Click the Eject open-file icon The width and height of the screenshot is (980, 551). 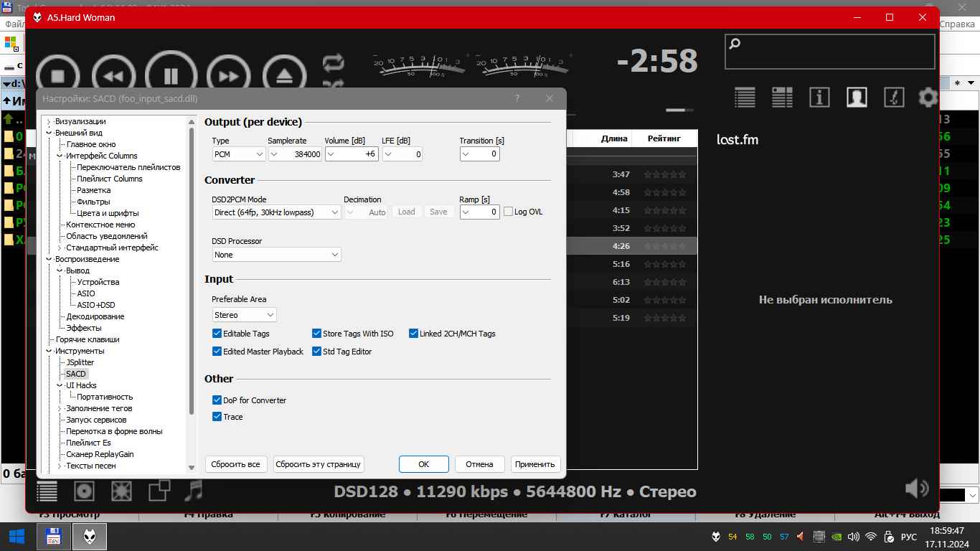click(284, 75)
